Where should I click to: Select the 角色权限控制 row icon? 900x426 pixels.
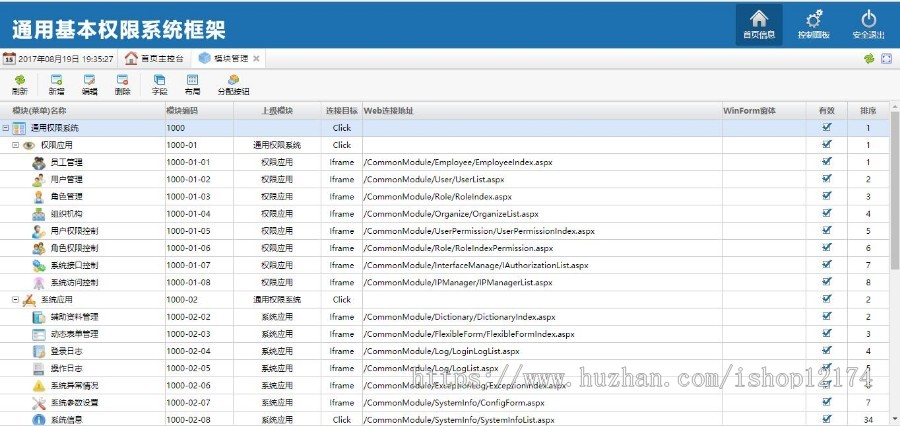pos(38,249)
